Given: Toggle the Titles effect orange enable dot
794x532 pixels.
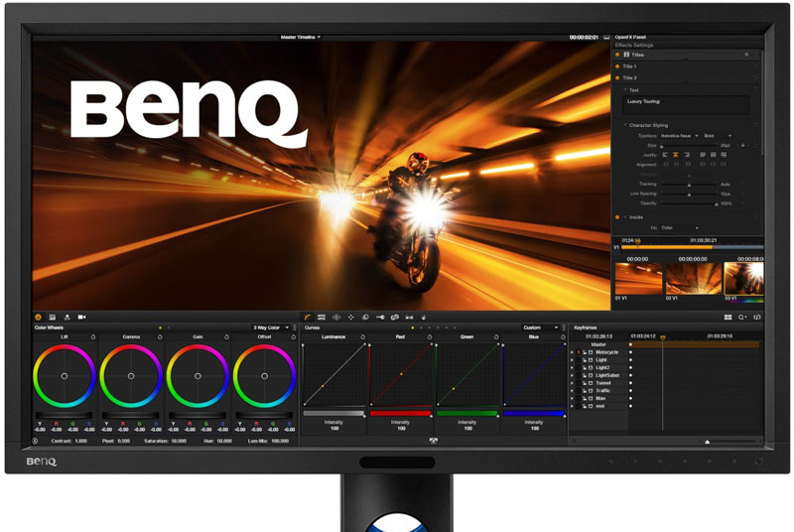Looking at the screenshot, I should pos(617,55).
